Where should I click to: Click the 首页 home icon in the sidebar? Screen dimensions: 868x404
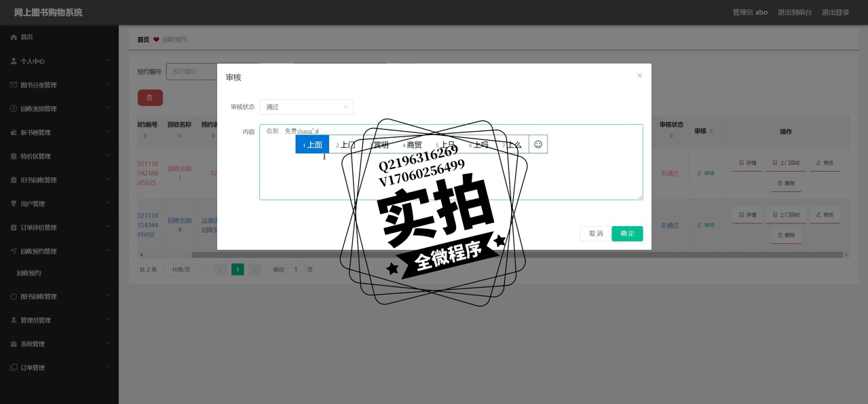14,37
